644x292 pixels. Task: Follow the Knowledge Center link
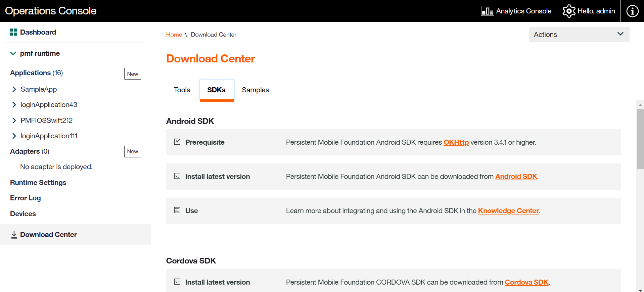508,211
